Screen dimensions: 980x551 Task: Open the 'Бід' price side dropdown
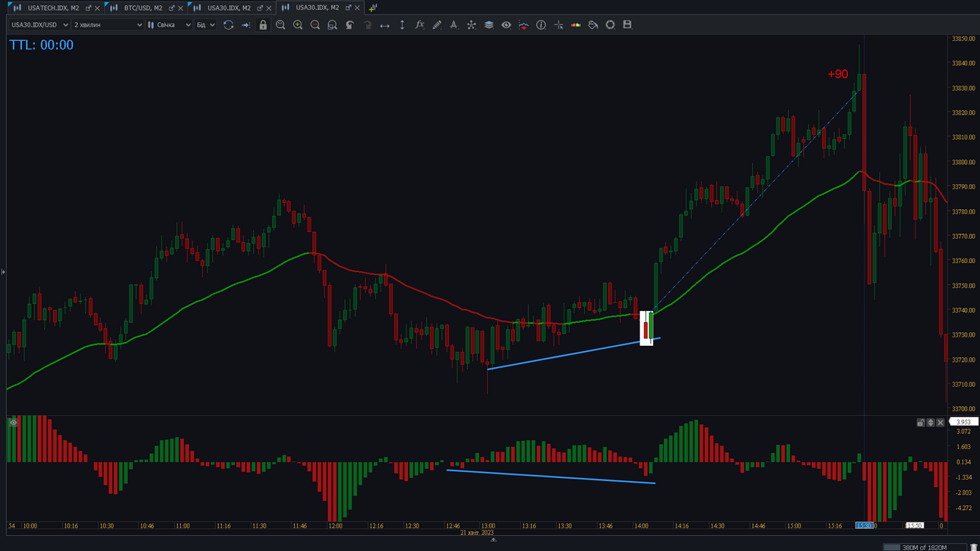[x=206, y=25]
